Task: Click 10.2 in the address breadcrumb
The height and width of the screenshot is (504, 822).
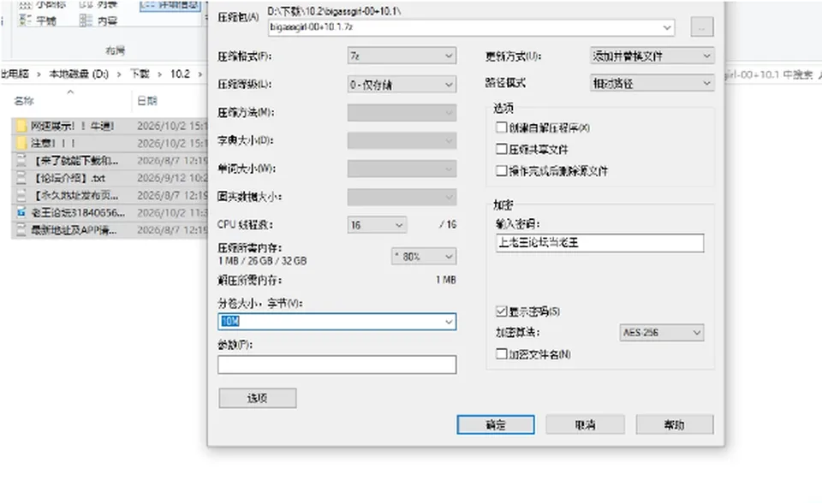Action: click(180, 74)
